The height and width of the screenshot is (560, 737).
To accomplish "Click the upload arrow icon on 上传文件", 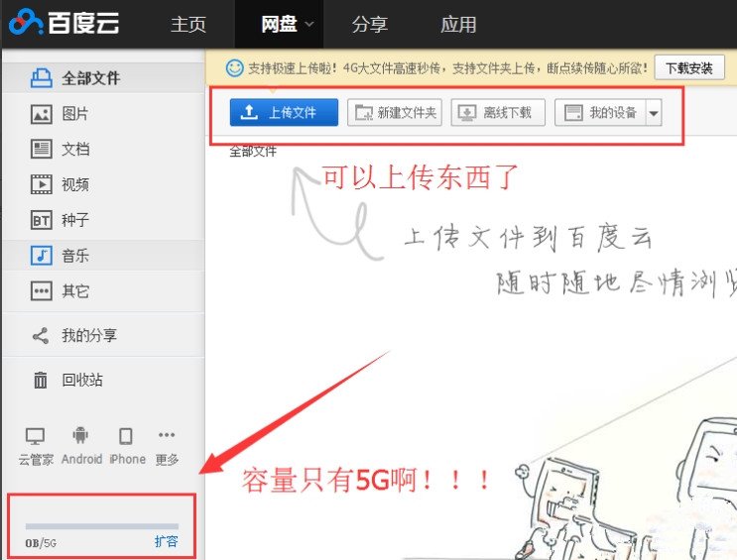I will click(x=249, y=112).
